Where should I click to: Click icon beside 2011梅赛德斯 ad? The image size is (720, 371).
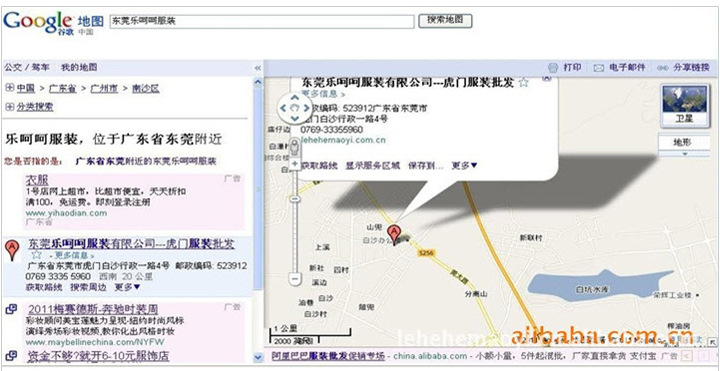coord(11,309)
